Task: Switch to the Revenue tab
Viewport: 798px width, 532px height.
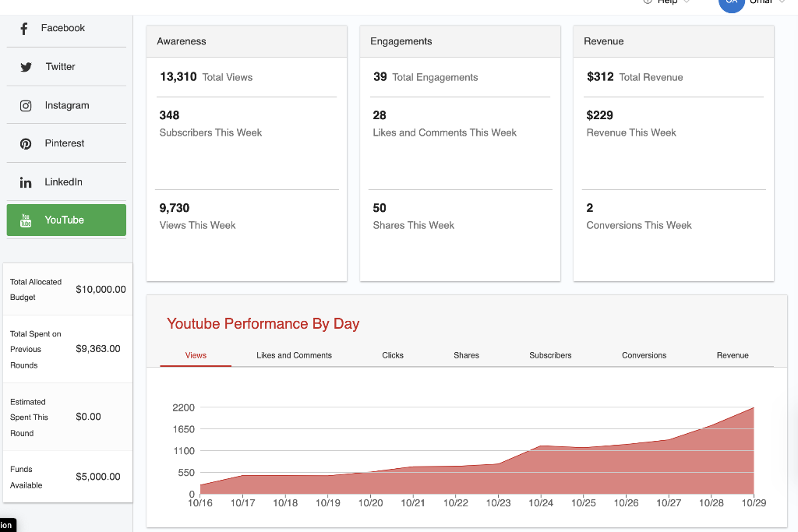Action: coord(733,355)
